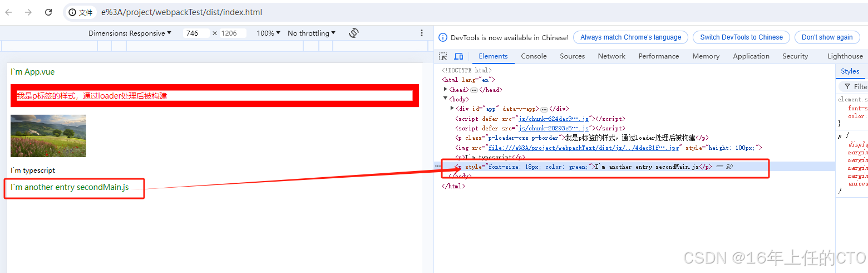Expand div#app contents via ellipsis badge
The height and width of the screenshot is (273, 868).
pos(544,109)
